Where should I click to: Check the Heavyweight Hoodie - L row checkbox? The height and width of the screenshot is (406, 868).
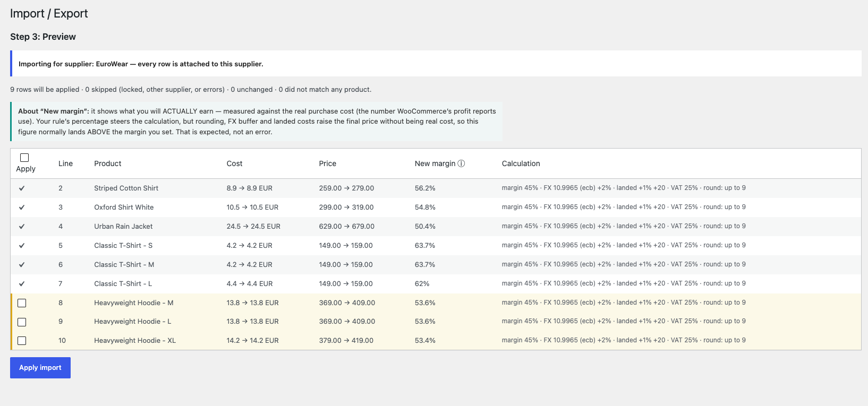[x=22, y=322]
